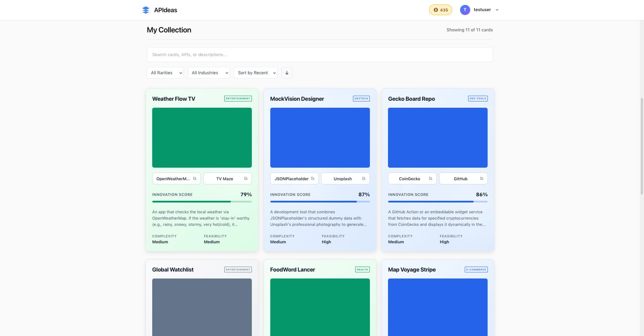Click the APIdeas stacked-layers logo icon
Screen dimensions: 644x336
[146, 10]
